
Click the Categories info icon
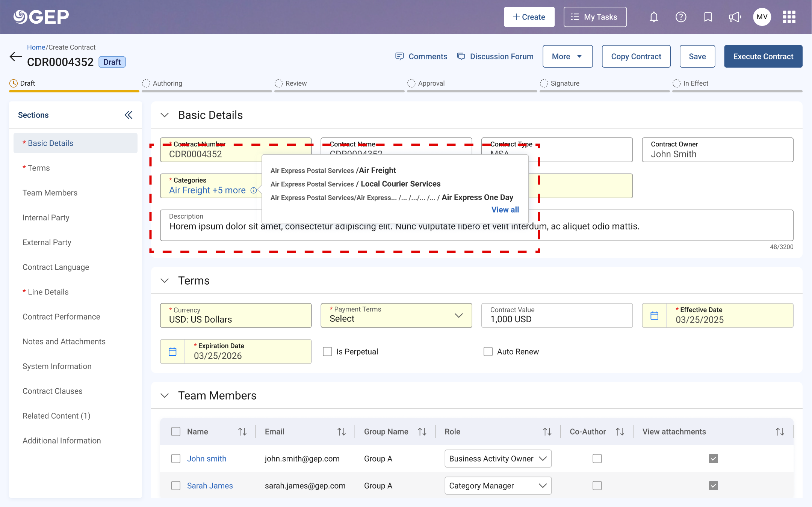click(254, 190)
